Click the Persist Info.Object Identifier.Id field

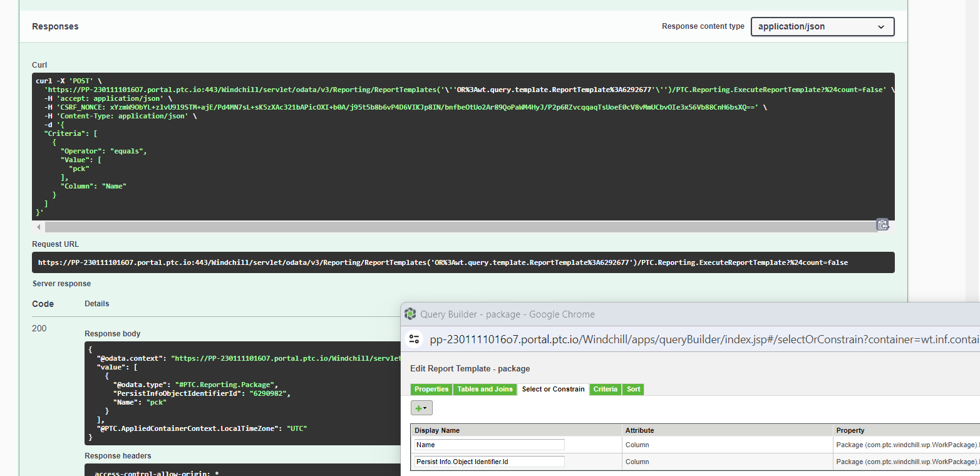click(488, 461)
